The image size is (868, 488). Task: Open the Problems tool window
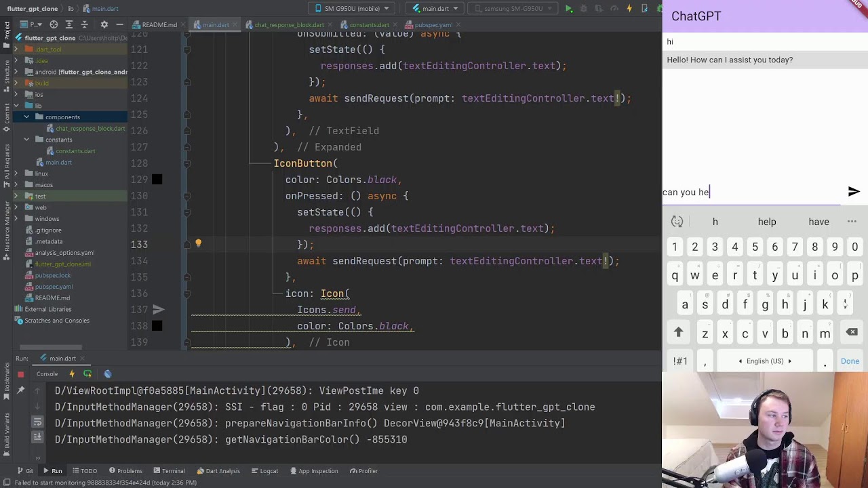click(124, 471)
